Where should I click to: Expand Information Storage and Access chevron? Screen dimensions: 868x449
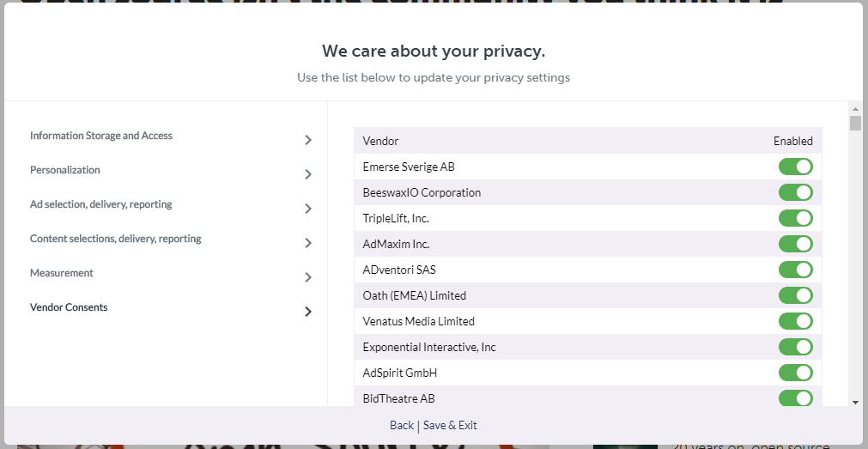pyautogui.click(x=308, y=140)
